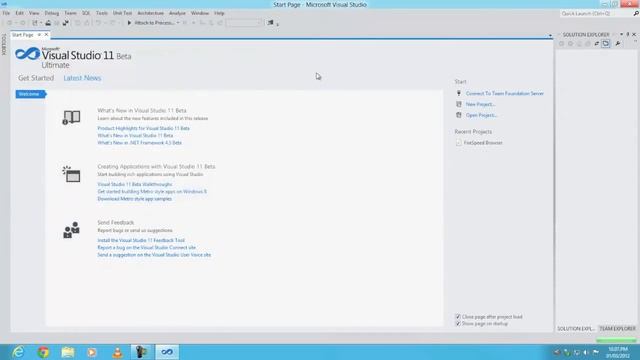Uncheck Close page after project load
Screen dimensions: 640x360
coord(458,317)
